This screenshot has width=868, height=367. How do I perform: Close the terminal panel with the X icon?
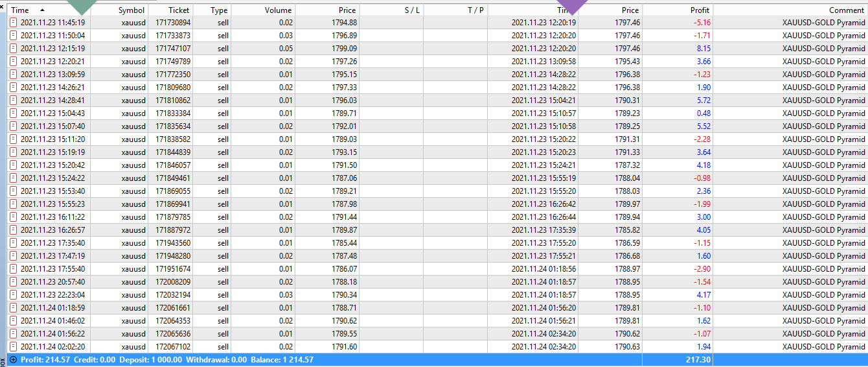coord(3,6)
